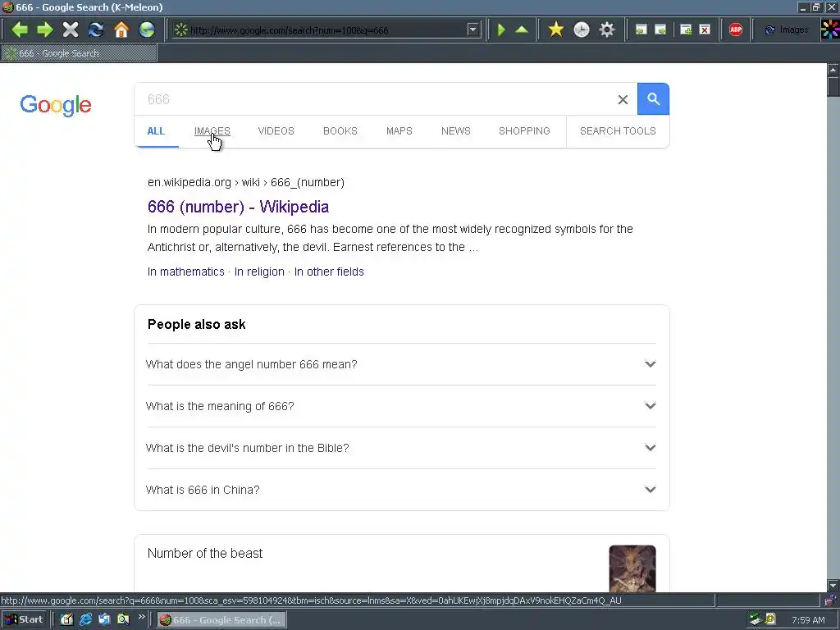The height and width of the screenshot is (630, 840).
Task: Open the 'In religion' sitelink
Action: (259, 272)
